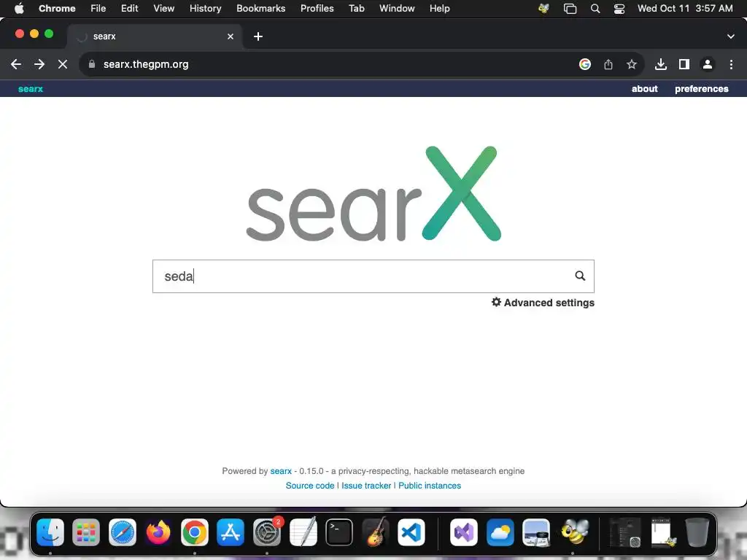The image size is (747, 560).
Task: Expand the tab search chevron
Action: tap(731, 36)
